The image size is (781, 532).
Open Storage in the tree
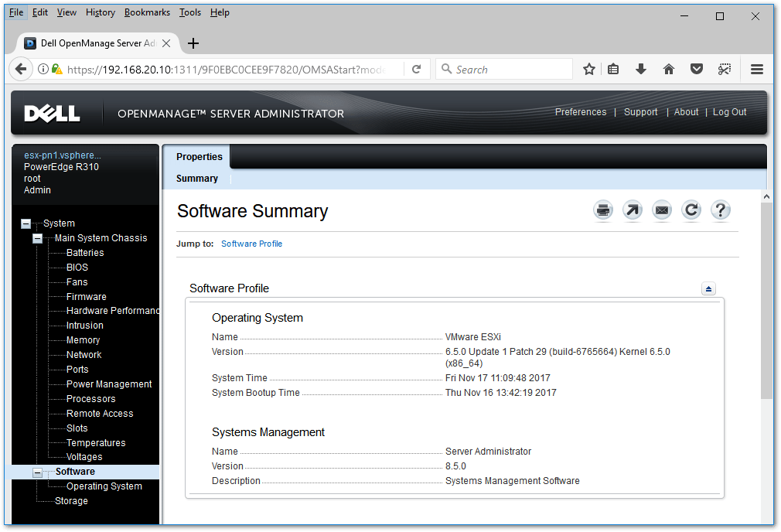(71, 501)
